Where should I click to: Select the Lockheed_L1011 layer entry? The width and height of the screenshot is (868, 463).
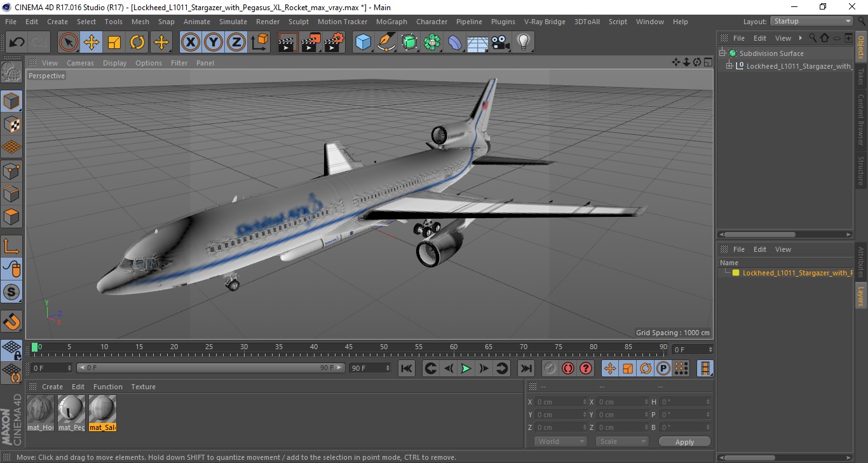click(x=797, y=273)
